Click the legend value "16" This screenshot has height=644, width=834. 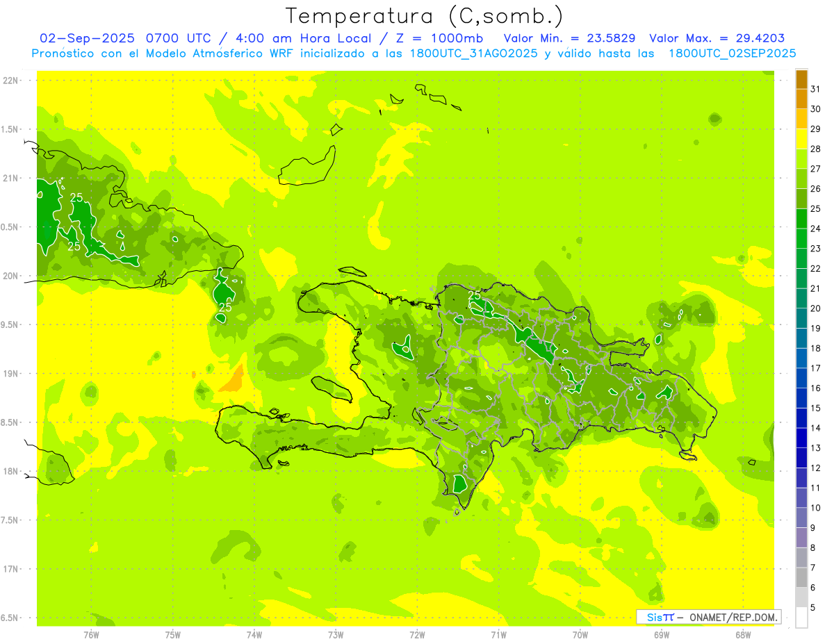pyautogui.click(x=816, y=388)
